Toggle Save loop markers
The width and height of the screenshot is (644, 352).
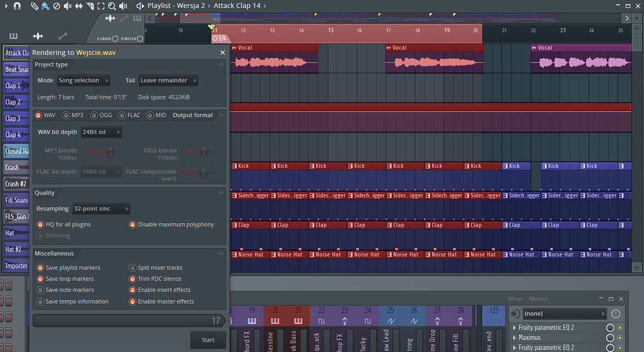[x=40, y=279]
